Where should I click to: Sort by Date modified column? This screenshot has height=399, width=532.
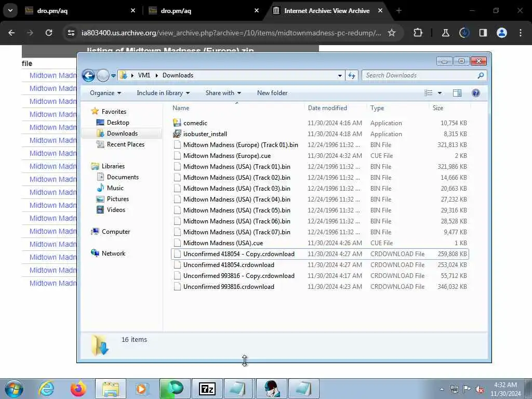click(x=327, y=108)
